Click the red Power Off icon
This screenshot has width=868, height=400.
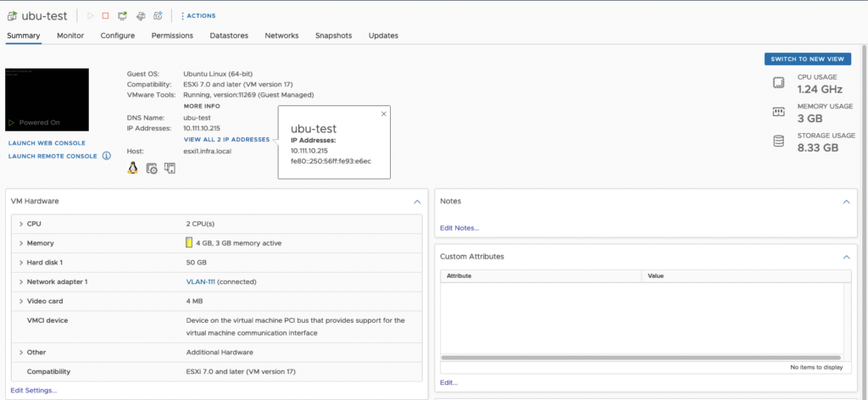click(105, 15)
